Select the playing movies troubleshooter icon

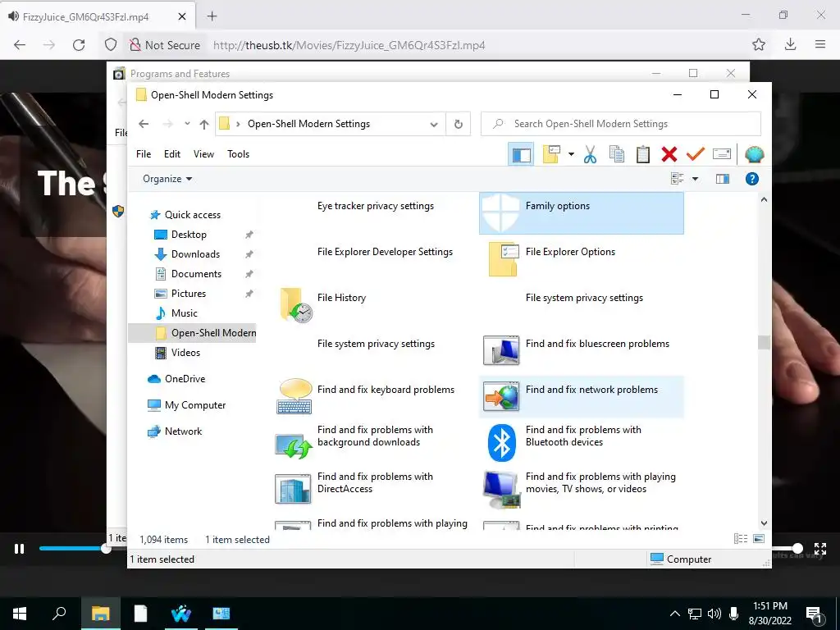(x=501, y=489)
